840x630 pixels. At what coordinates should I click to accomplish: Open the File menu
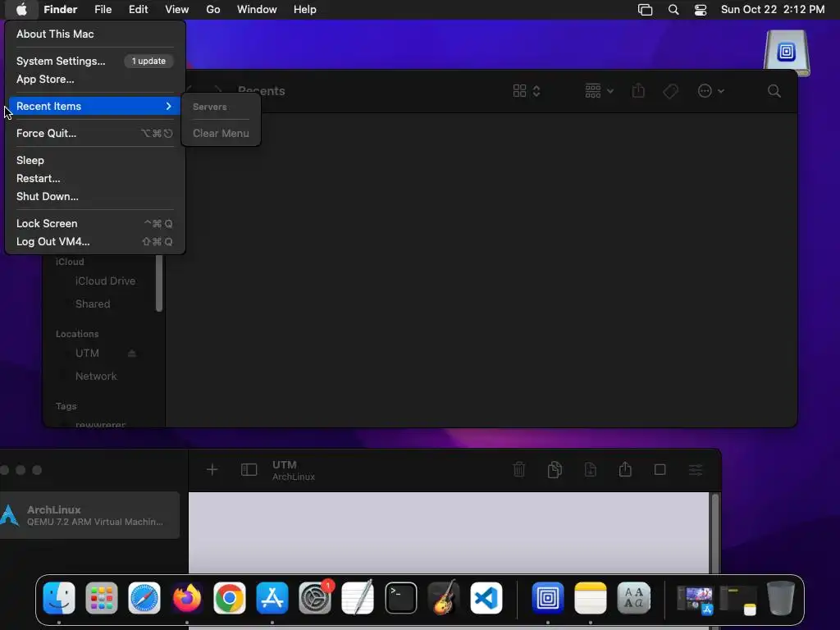click(103, 10)
